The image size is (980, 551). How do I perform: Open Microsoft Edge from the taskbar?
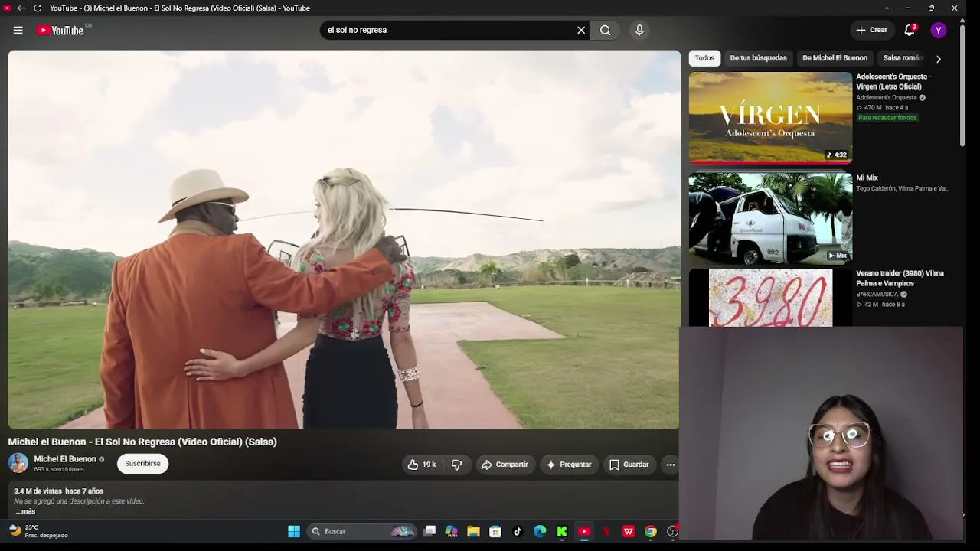[540, 532]
